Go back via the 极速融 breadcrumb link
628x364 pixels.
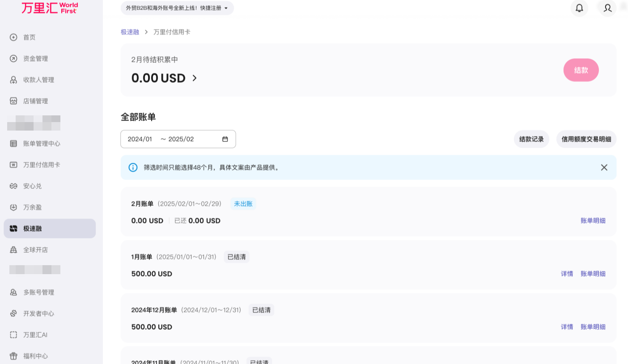pos(130,32)
